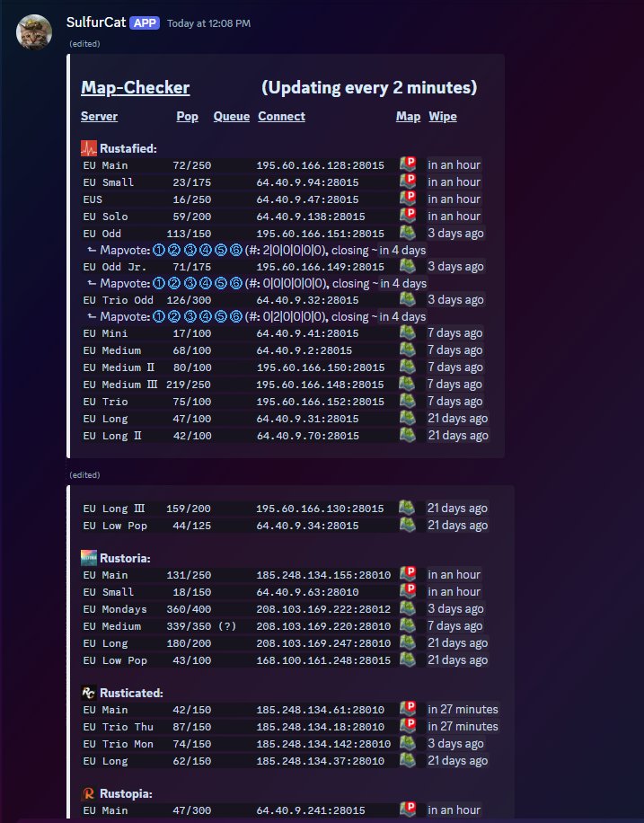Click the 339/350 (?) population for Rustoria EU Medium
The height and width of the screenshot is (823, 644).
(x=201, y=626)
